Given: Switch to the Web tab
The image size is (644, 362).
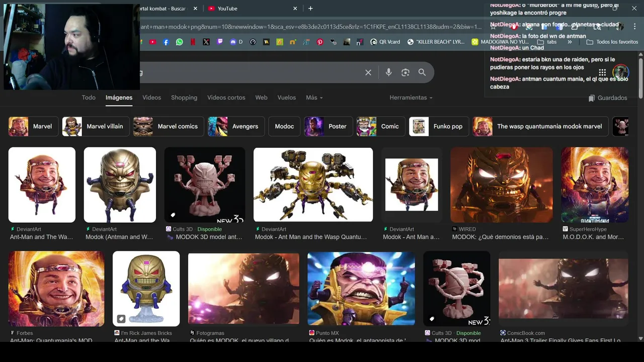Looking at the screenshot, I should (261, 98).
